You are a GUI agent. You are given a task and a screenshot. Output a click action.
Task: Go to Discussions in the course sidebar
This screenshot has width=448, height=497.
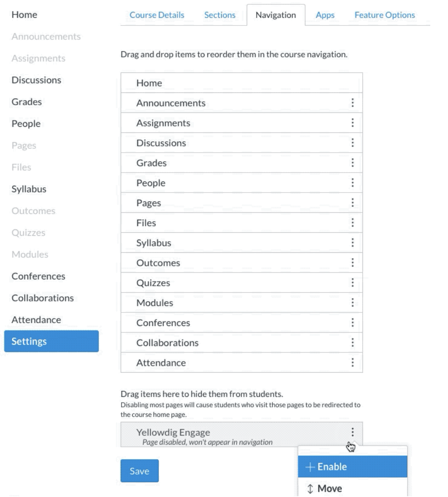[36, 80]
